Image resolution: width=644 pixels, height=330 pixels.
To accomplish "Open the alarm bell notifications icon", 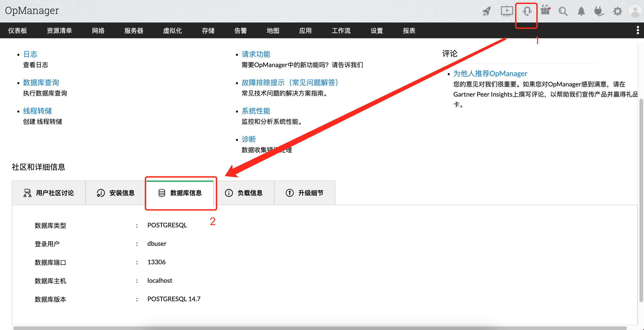I will click(x=581, y=11).
